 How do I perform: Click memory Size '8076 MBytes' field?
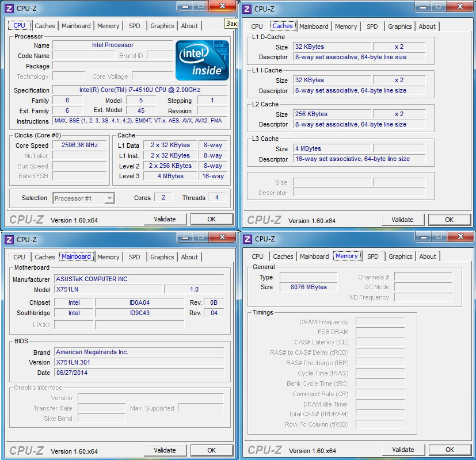click(309, 287)
